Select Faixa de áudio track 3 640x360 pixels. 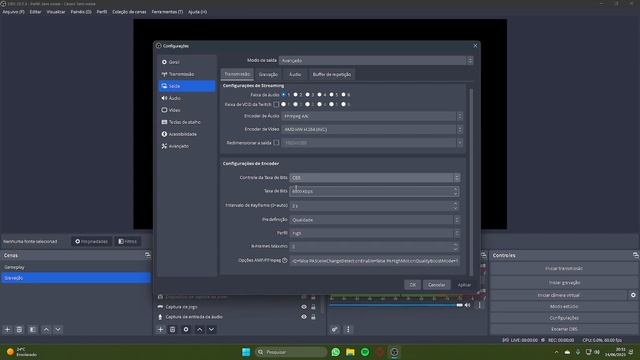307,95
